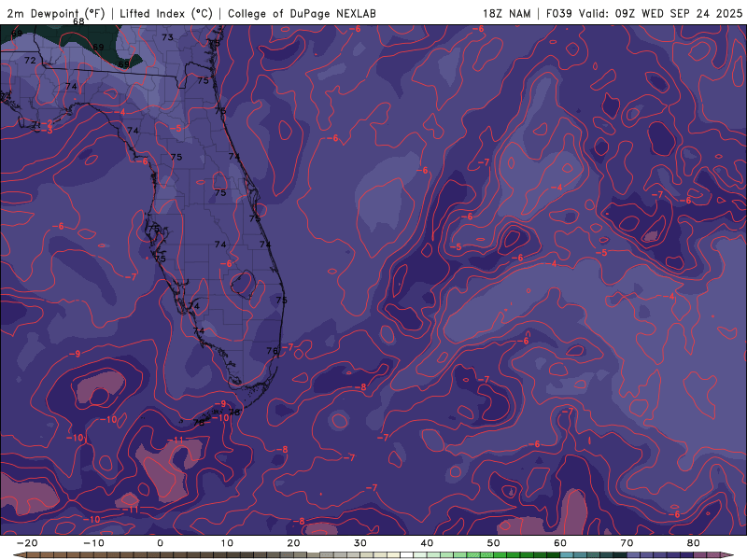The height and width of the screenshot is (560, 747).
Task: Click the "Lifted Index (°C)" title text
Action: click(x=166, y=13)
